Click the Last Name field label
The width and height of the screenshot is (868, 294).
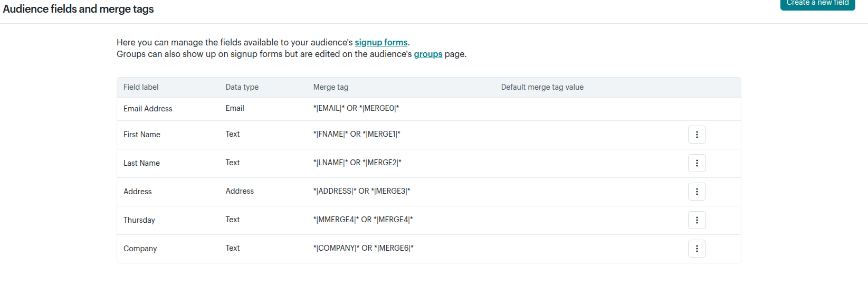(x=141, y=163)
